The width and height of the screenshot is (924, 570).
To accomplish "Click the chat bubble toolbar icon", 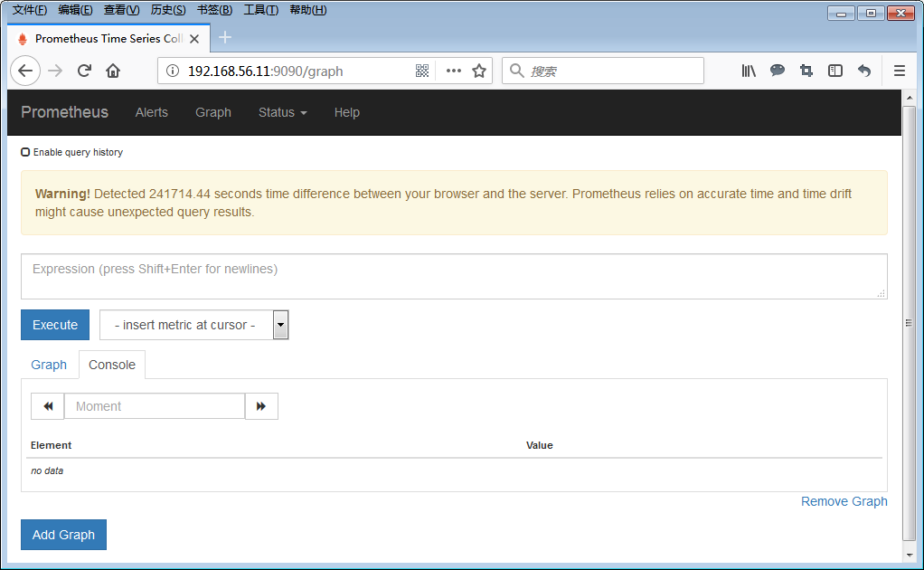I will (778, 71).
